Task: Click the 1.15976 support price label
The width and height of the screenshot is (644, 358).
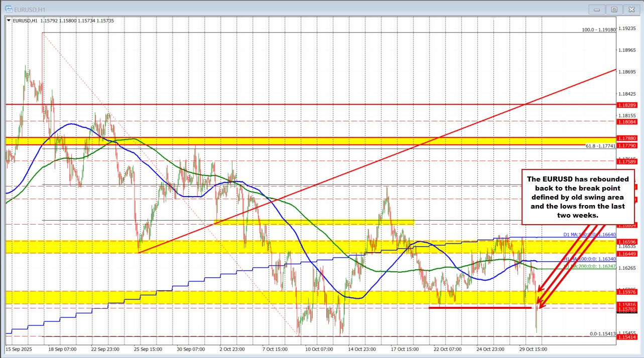Action: (626, 292)
